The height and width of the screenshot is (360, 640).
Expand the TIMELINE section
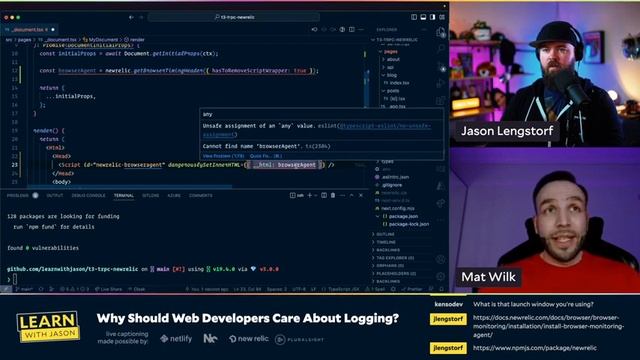tap(384, 242)
